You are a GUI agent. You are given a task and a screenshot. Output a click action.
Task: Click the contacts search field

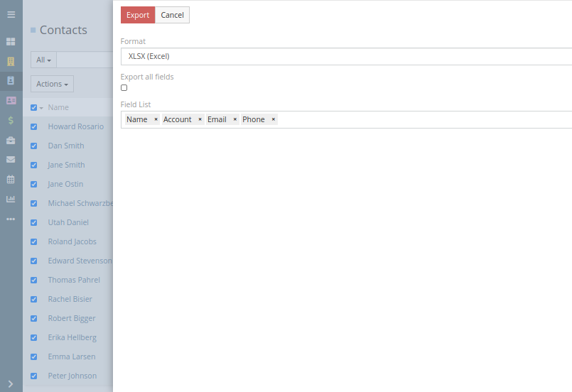(85, 60)
